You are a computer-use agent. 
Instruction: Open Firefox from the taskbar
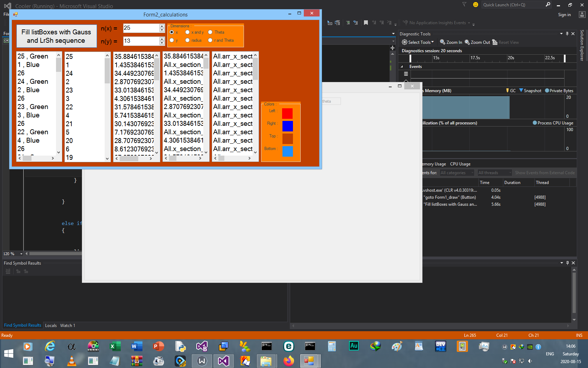click(288, 361)
